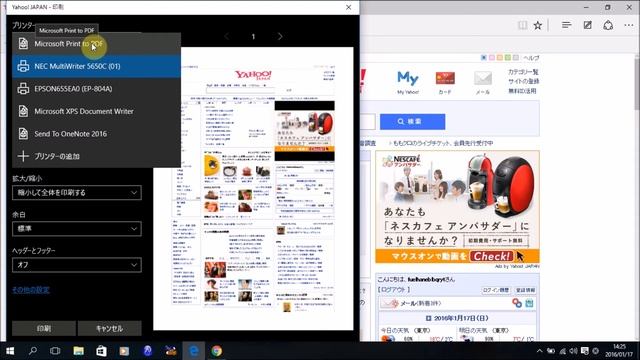Select green theme color swatch
Screen dimensions: 640x360
click(508, 58)
